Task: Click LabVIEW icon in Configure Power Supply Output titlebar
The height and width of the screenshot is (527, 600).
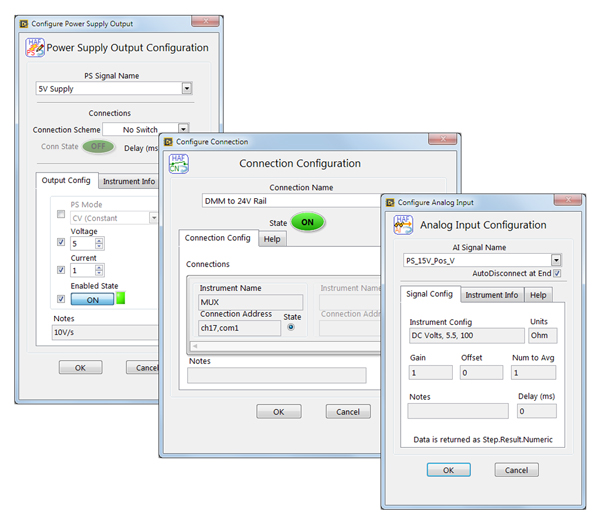Action: (24, 24)
